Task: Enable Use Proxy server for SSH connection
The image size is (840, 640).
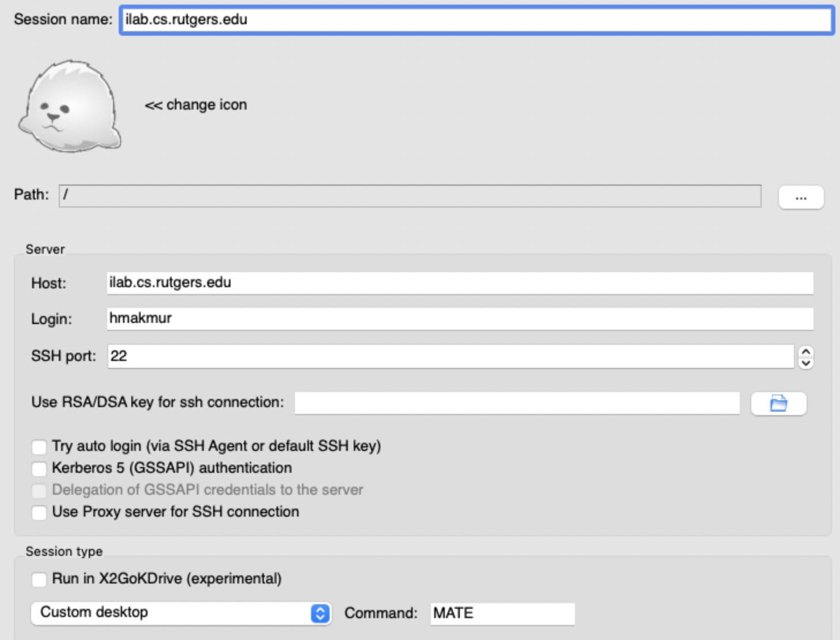Action: click(39, 513)
